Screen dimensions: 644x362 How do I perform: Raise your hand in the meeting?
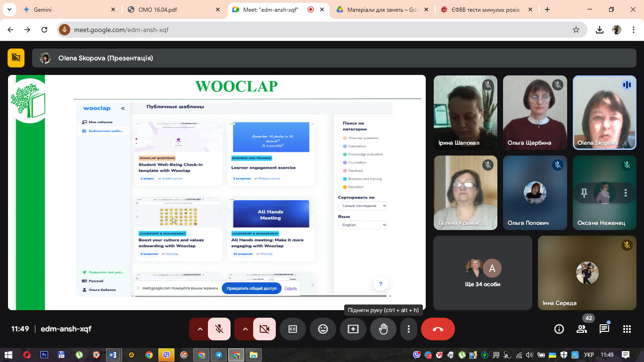click(x=383, y=329)
